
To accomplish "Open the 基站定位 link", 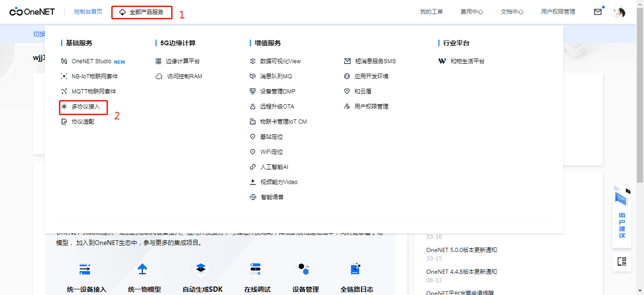I will coord(272,137).
